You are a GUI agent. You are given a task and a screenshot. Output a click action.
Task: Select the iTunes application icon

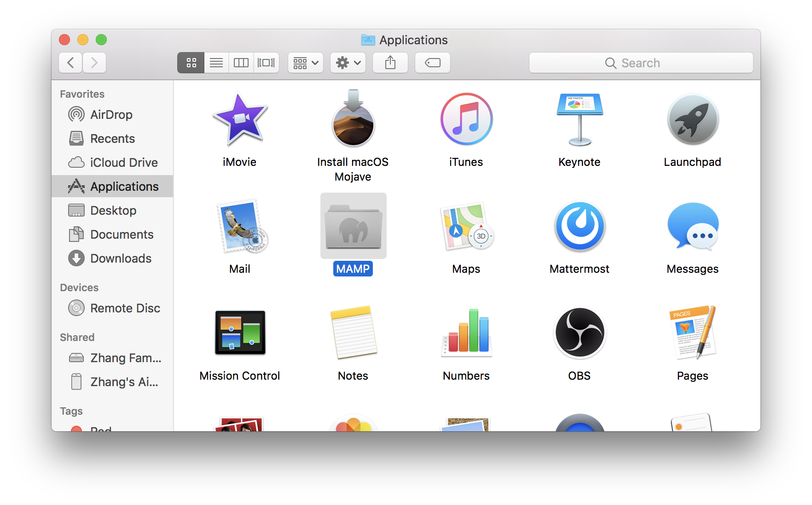466,119
